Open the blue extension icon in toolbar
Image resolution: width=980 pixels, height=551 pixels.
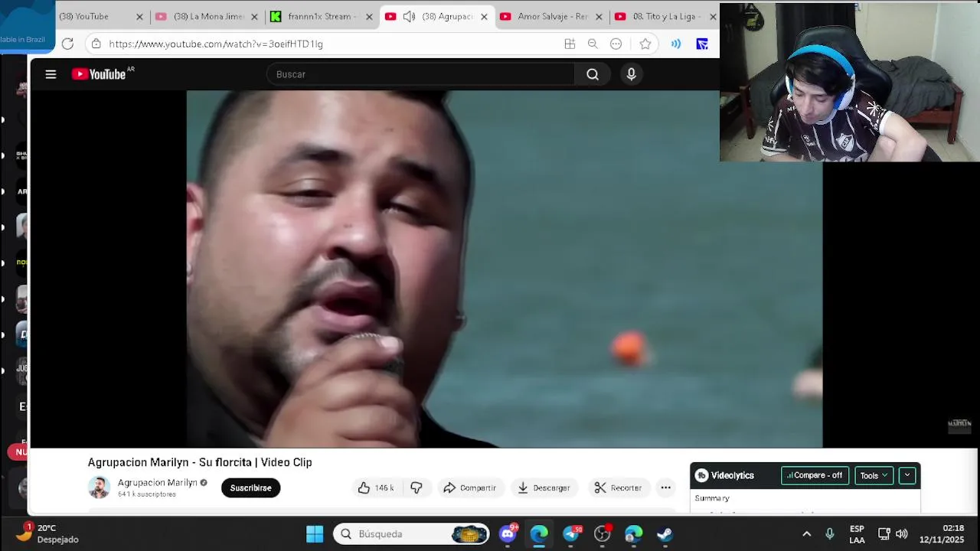(702, 44)
